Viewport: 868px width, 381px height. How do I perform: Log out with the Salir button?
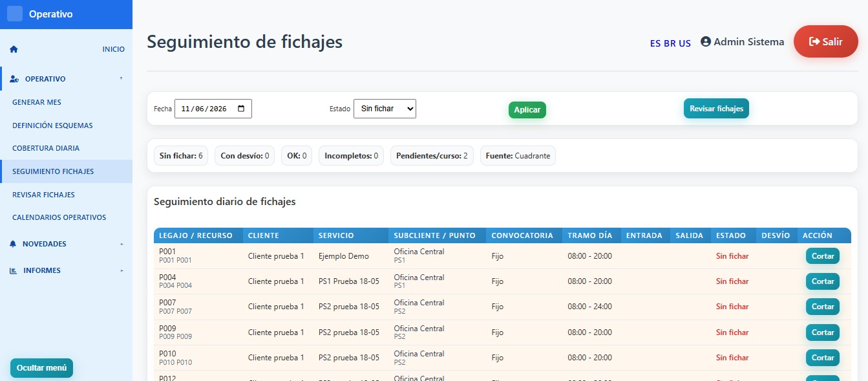(826, 41)
